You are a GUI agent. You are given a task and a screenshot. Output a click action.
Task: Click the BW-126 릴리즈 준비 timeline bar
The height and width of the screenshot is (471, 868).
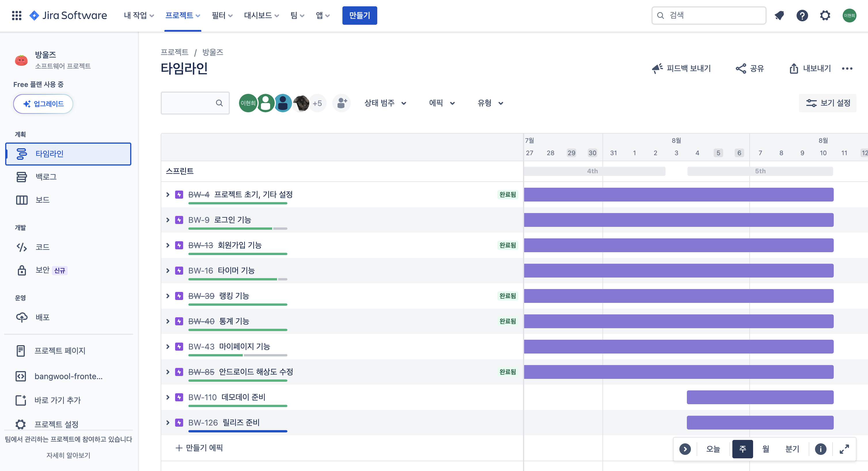coord(760,422)
